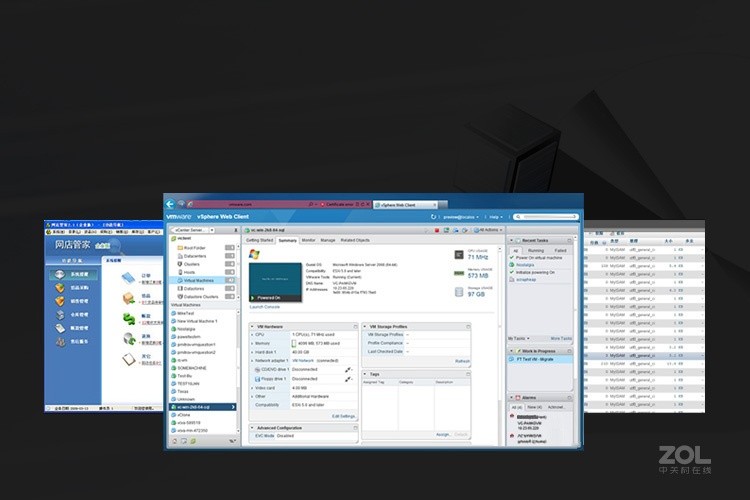The image size is (750, 500).
Task: Switch to the Monitor tab
Action: point(309,240)
